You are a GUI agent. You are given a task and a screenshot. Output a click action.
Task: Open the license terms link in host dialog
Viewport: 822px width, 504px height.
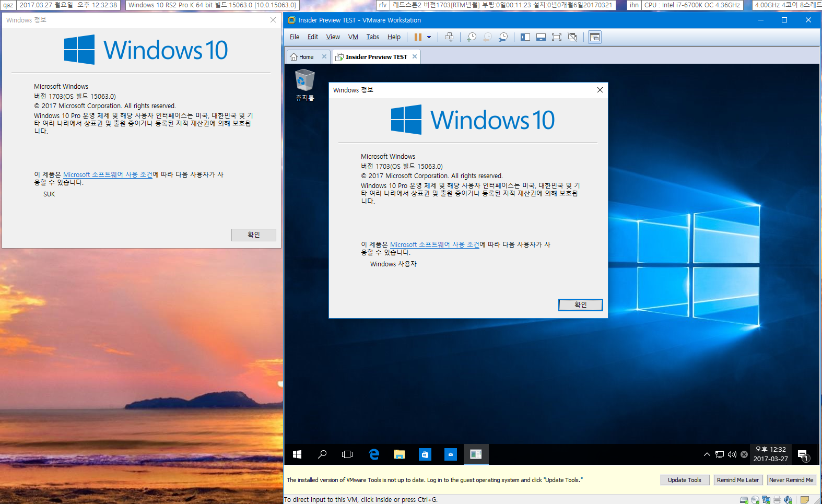[108, 174]
